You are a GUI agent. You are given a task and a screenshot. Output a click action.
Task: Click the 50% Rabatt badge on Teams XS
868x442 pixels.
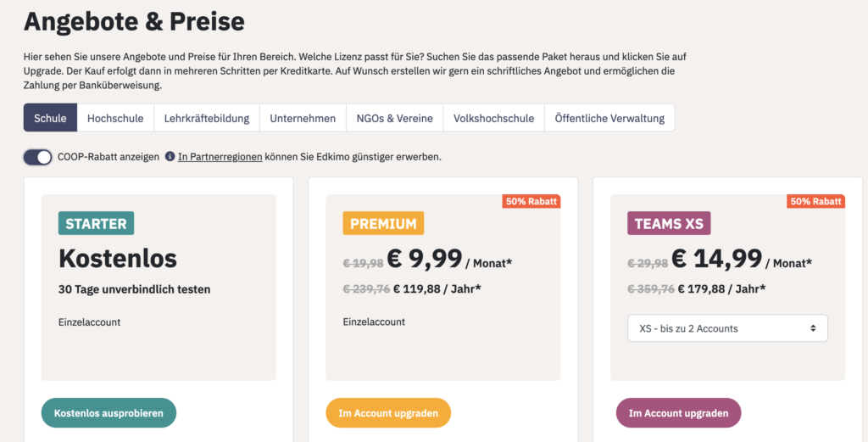click(816, 201)
